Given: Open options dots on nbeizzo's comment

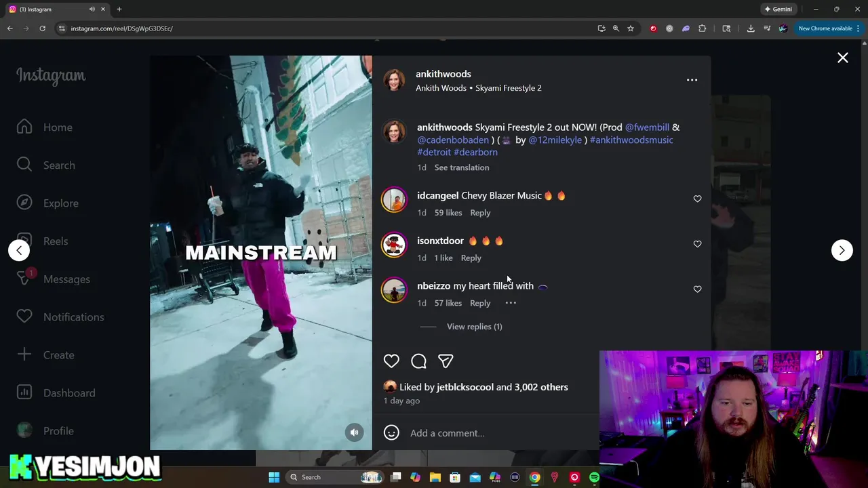Looking at the screenshot, I should (511, 303).
